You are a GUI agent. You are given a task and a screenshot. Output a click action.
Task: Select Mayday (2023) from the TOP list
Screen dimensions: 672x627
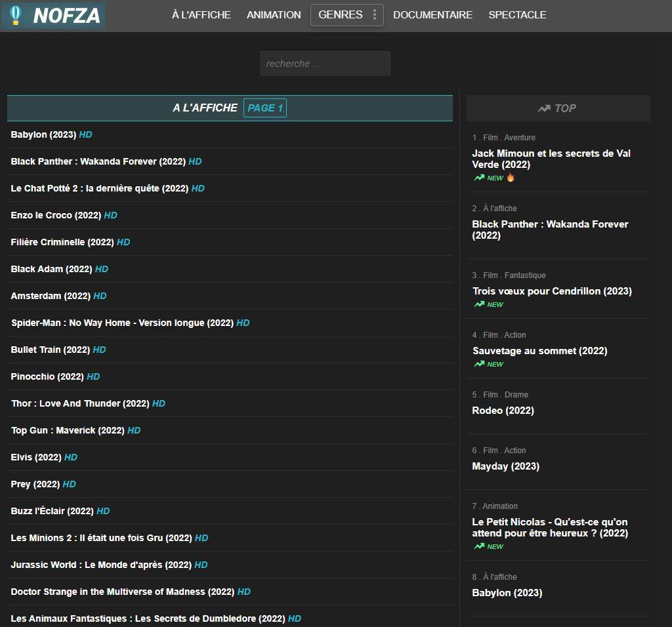coord(505,466)
